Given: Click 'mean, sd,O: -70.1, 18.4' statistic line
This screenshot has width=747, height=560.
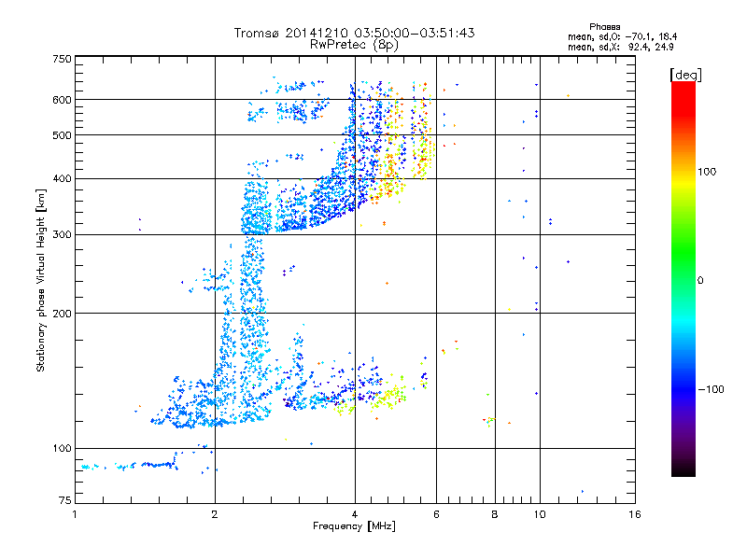Looking at the screenshot, I should 622,36.
